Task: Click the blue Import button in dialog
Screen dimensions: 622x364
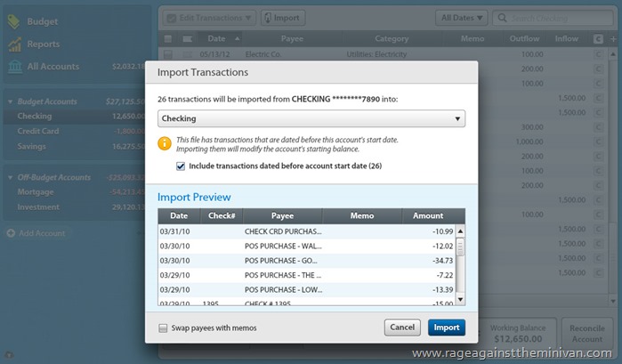Action: (x=447, y=328)
